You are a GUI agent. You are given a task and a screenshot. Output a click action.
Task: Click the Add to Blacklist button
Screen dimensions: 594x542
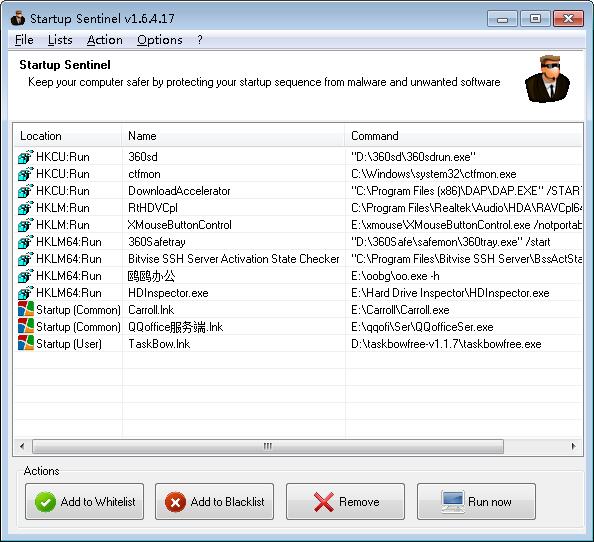[x=214, y=501]
